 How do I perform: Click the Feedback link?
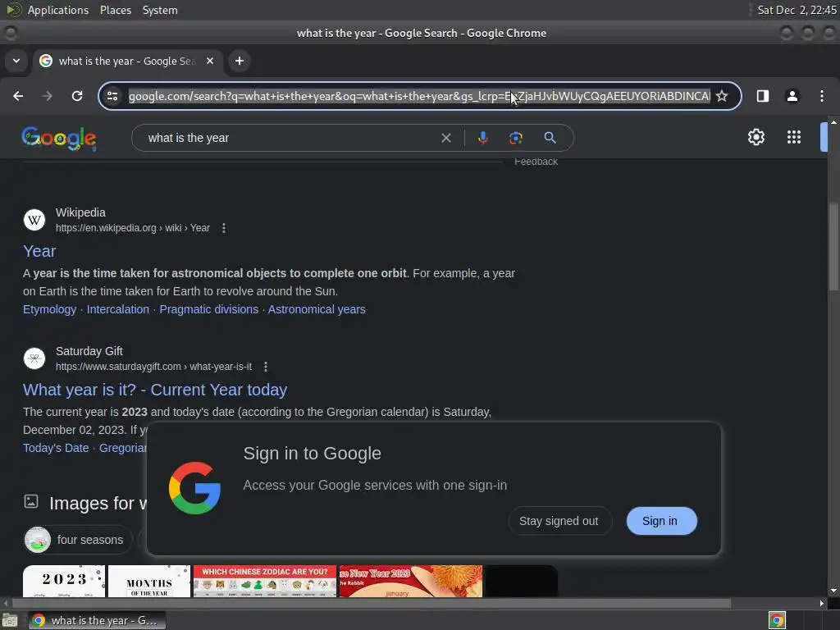tap(536, 162)
